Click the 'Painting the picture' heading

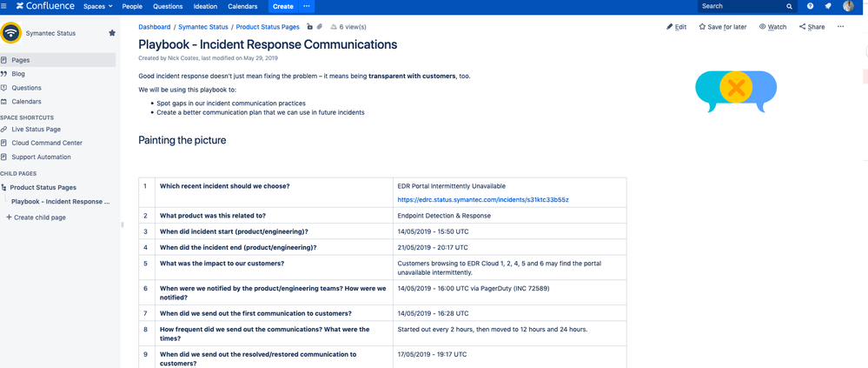point(182,140)
